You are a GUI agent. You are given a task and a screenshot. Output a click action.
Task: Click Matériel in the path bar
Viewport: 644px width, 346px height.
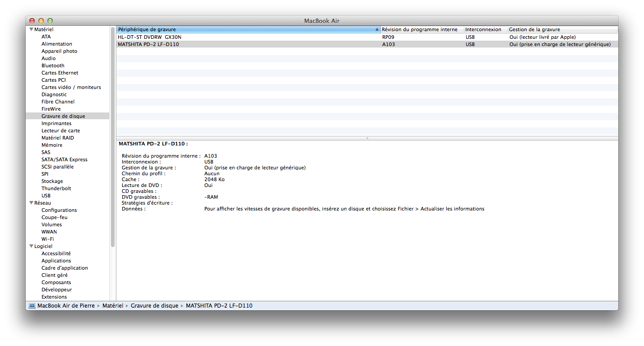pos(112,306)
